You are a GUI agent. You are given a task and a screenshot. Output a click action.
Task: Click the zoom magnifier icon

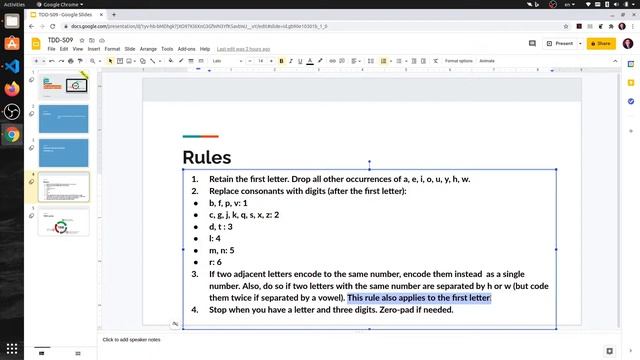tap(93, 61)
